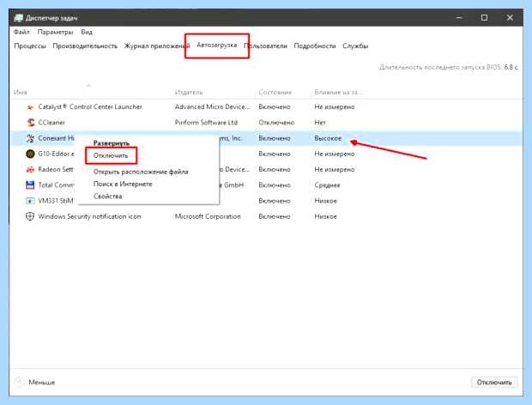Choose Открыть расположение файла menu entry
Image resolution: width=532 pixels, height=405 pixels.
pyautogui.click(x=141, y=172)
